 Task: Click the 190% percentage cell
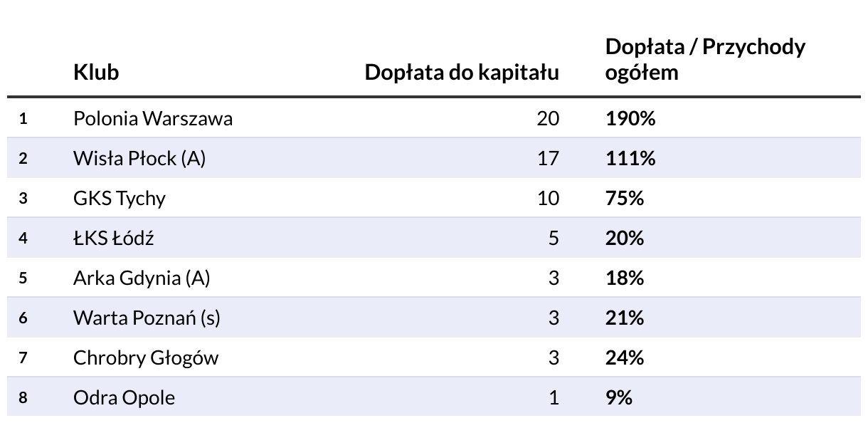[630, 118]
